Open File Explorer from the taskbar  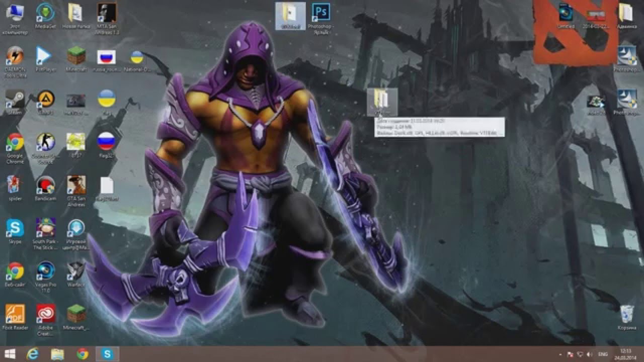58,354
